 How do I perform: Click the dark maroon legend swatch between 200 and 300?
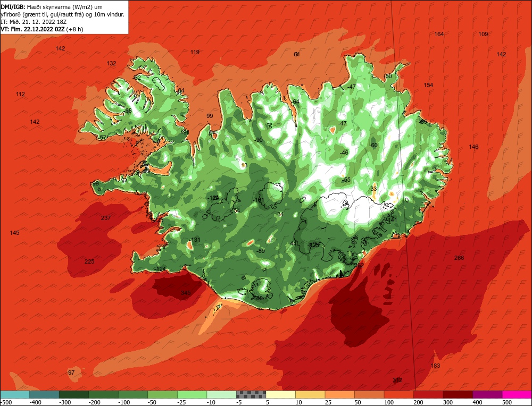click(x=458, y=394)
